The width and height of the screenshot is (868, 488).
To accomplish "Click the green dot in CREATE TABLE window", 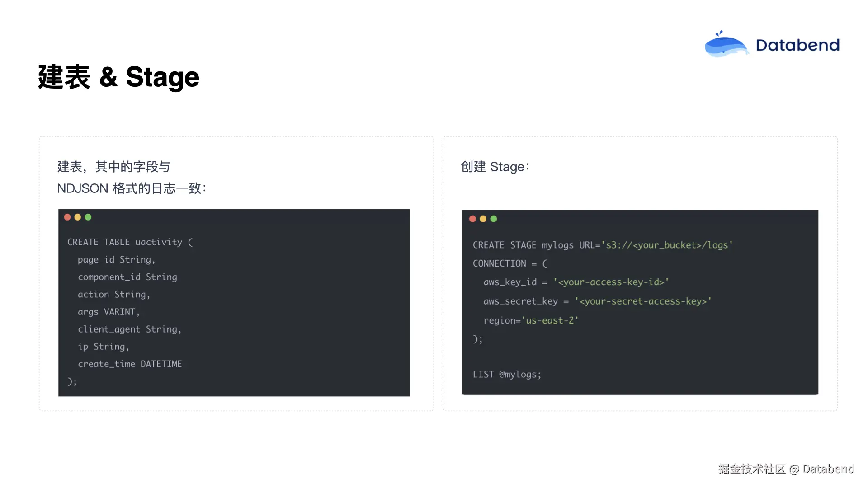I will pos(88,217).
